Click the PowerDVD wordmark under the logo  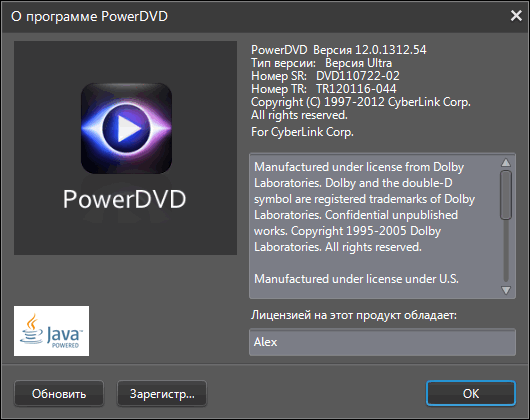coord(124,199)
